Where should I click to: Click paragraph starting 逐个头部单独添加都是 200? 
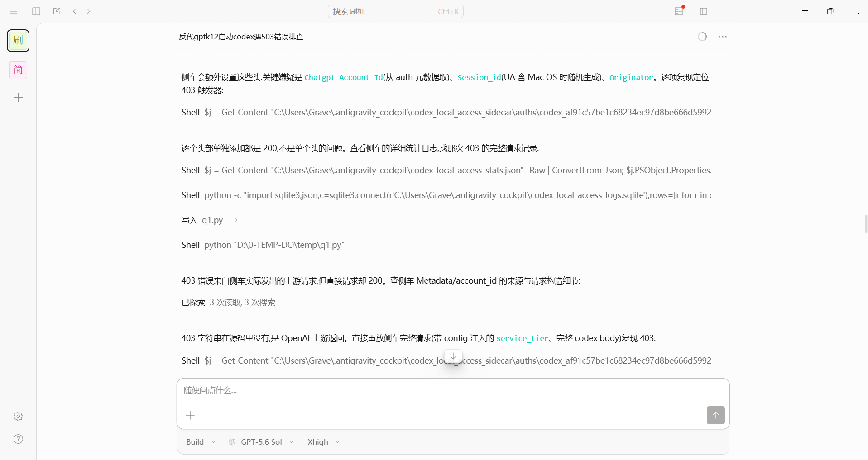tap(360, 148)
